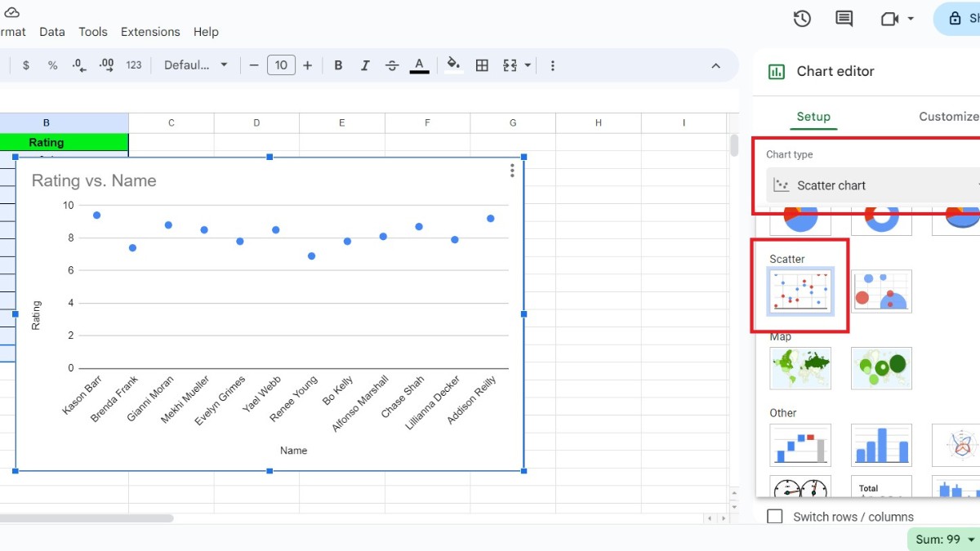The height and width of the screenshot is (551, 980).
Task: Select the geo map chart type
Action: click(x=800, y=368)
